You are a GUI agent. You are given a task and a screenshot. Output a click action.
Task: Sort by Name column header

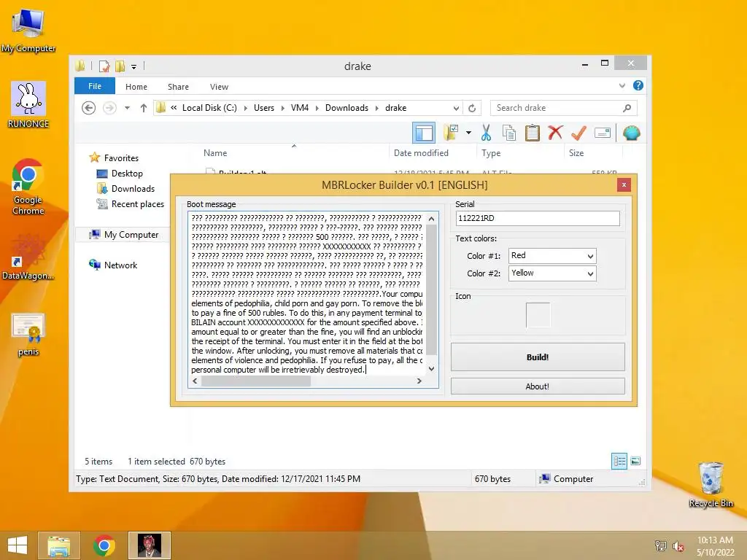tap(215, 153)
